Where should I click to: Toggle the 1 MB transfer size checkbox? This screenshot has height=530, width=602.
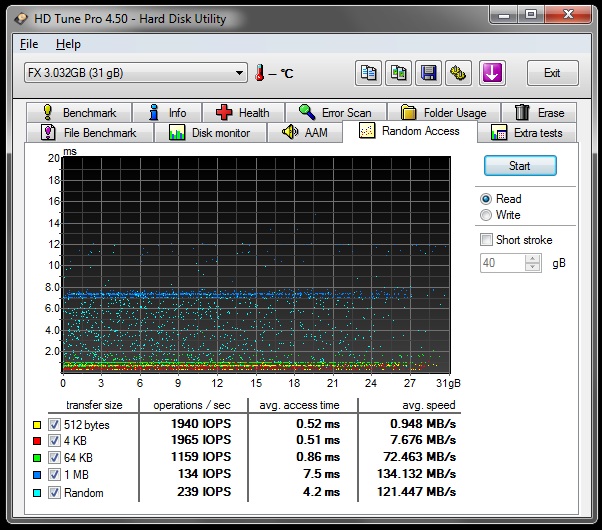pyautogui.click(x=54, y=475)
